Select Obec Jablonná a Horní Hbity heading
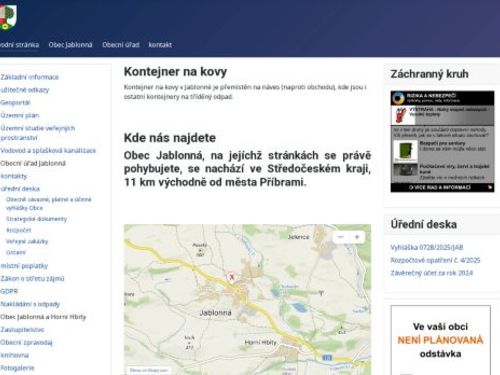The image size is (500, 375). click(43, 317)
